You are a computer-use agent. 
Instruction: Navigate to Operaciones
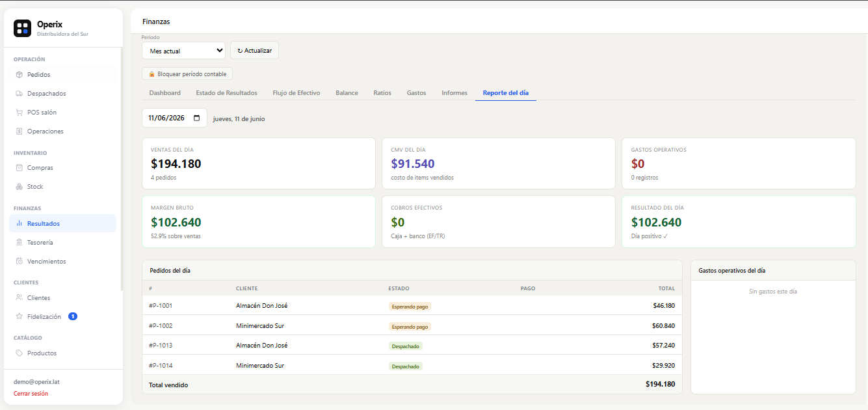tap(63, 131)
